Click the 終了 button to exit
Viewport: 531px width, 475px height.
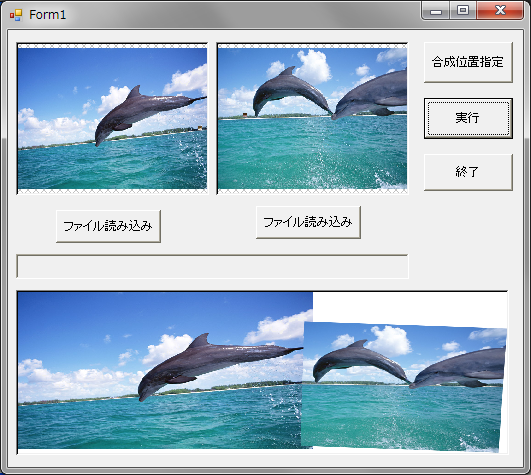468,172
